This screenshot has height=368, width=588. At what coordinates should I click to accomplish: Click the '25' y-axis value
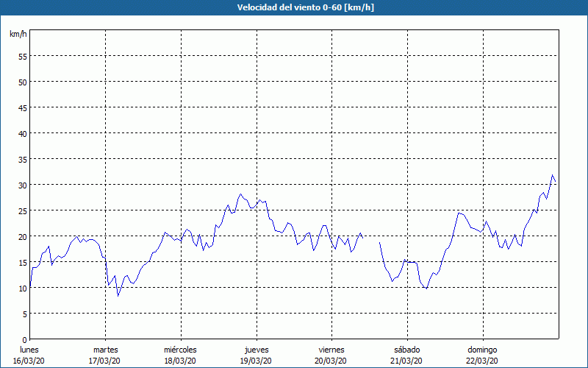click(23, 211)
